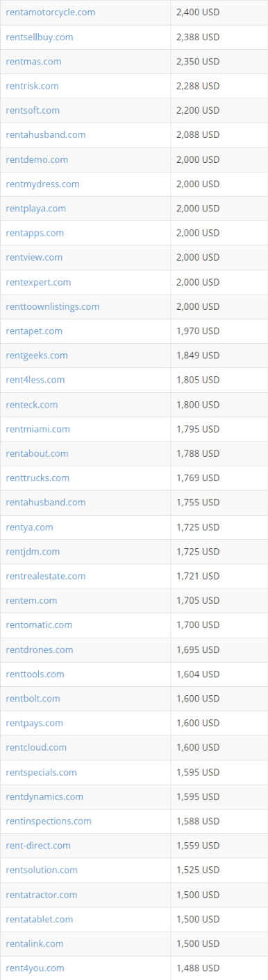Visit the rent4you.com link
The width and height of the screenshot is (268, 980).
coord(35,968)
